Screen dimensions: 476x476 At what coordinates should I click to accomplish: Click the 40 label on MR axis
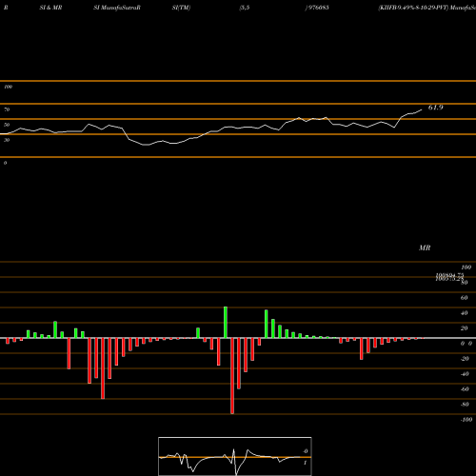[x=464, y=313]
